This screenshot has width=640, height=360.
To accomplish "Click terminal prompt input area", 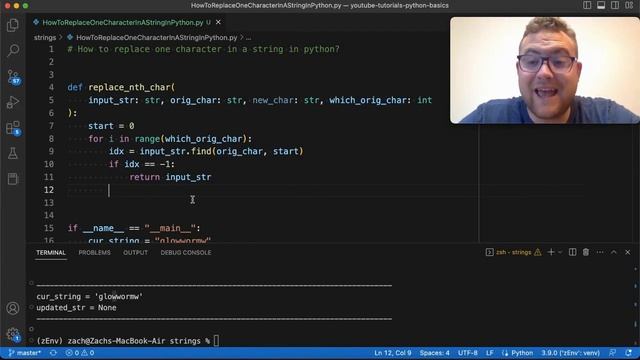I will tap(216, 341).
